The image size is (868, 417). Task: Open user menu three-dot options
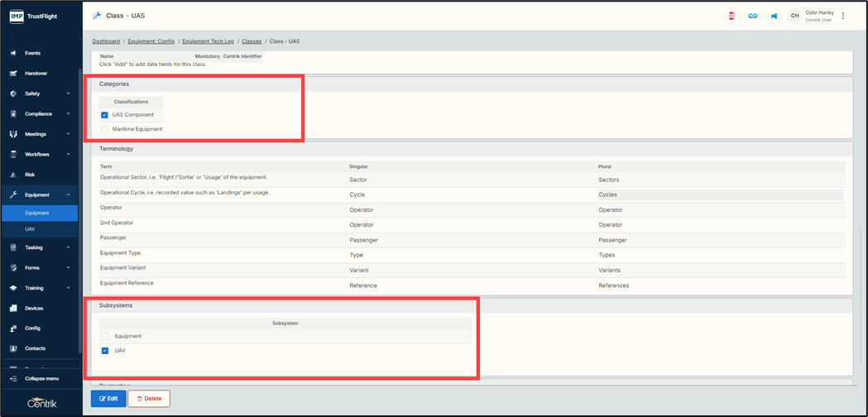843,16
